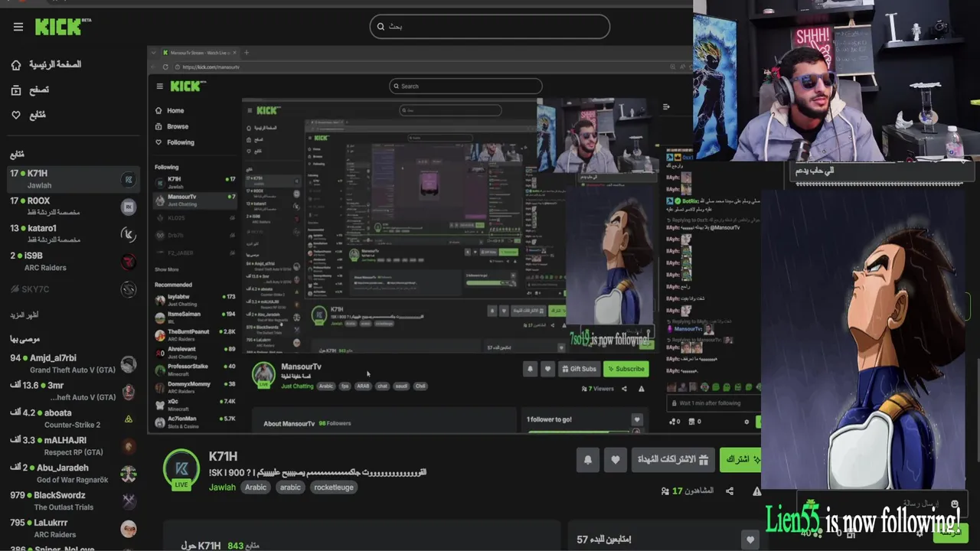980x551 pixels.
Task: Select K71H Jawlah in outer followed list
Action: (x=73, y=179)
